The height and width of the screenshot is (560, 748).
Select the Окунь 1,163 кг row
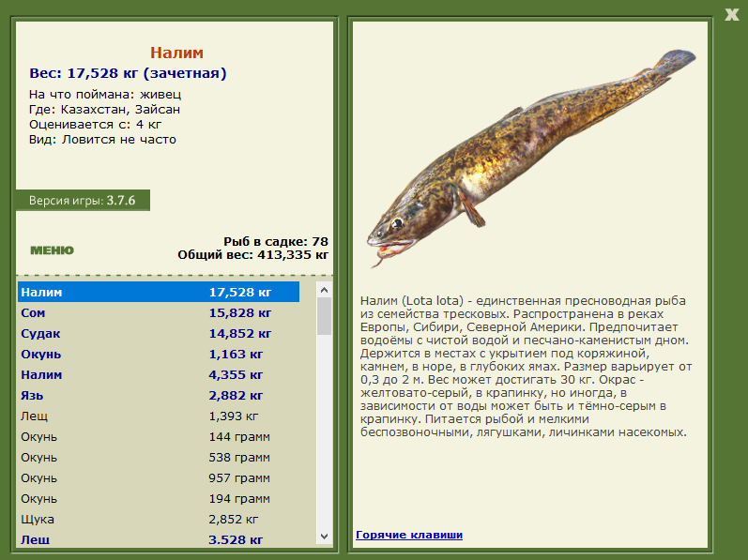[x=159, y=355]
